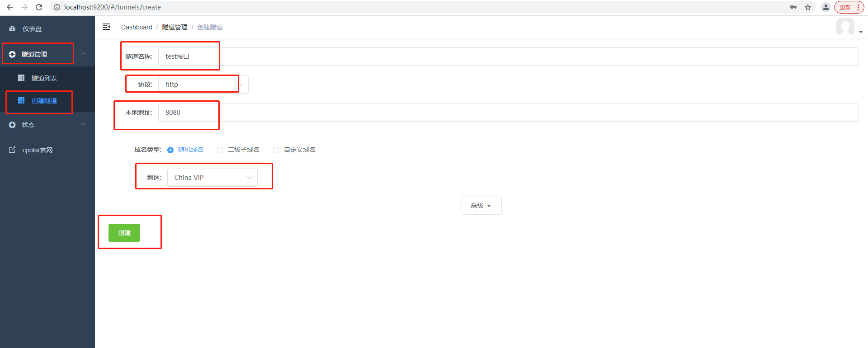Select the 随机域名 radio option
Viewport: 868px width, 348px height.
click(x=185, y=150)
